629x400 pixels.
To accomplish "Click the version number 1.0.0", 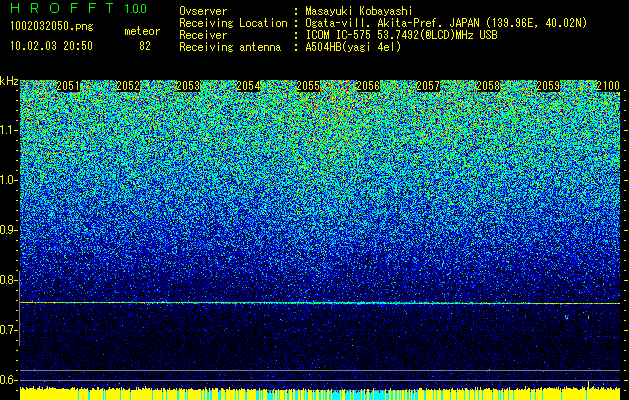I will [136, 9].
